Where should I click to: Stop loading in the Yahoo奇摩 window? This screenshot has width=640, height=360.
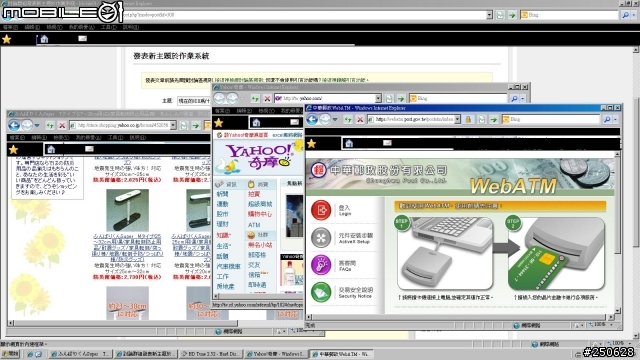click(267, 98)
